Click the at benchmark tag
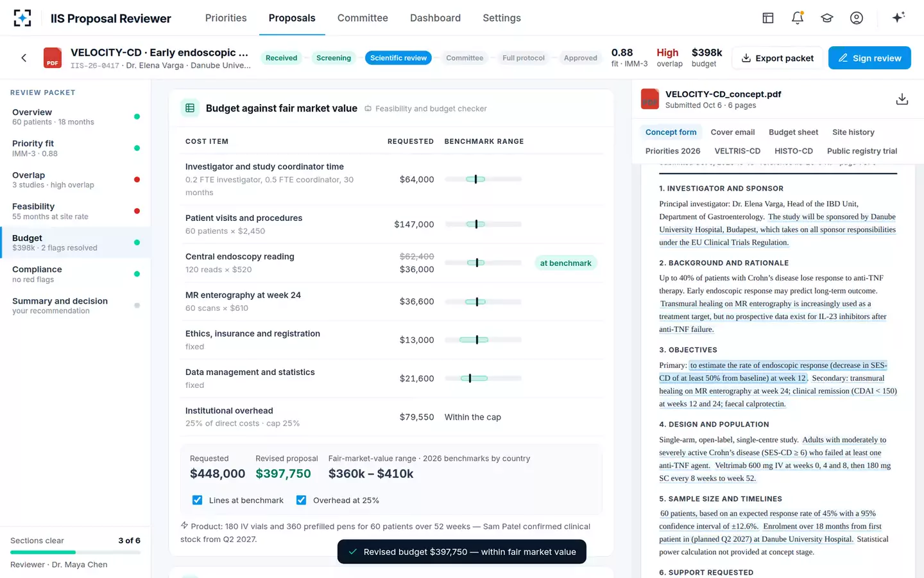 [x=565, y=263]
